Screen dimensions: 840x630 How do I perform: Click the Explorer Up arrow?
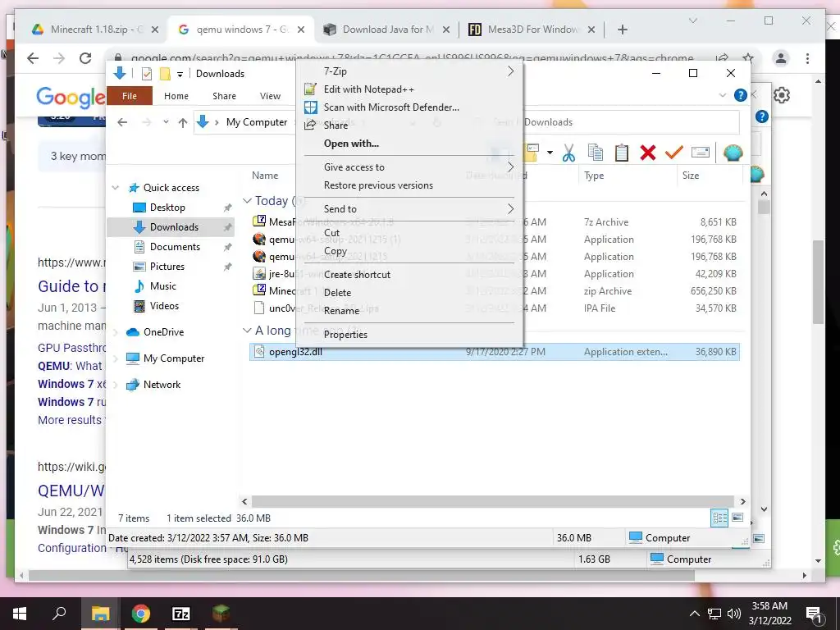183,122
